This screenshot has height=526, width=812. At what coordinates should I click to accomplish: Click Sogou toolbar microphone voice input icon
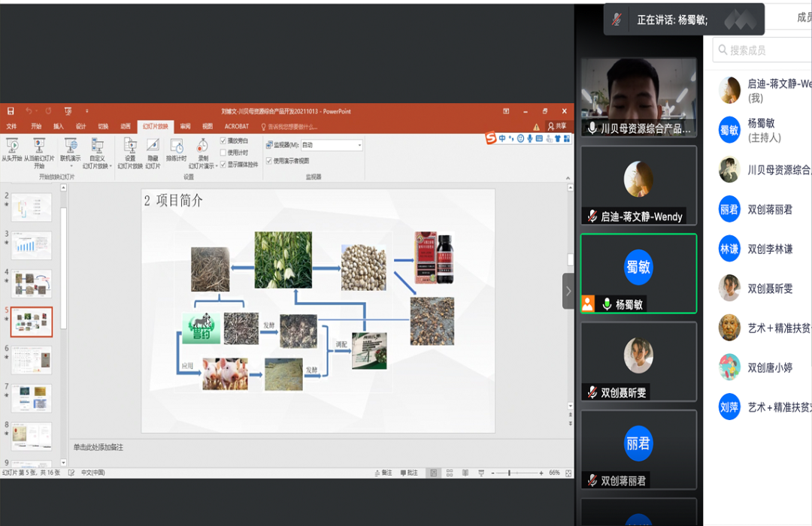tap(530, 138)
